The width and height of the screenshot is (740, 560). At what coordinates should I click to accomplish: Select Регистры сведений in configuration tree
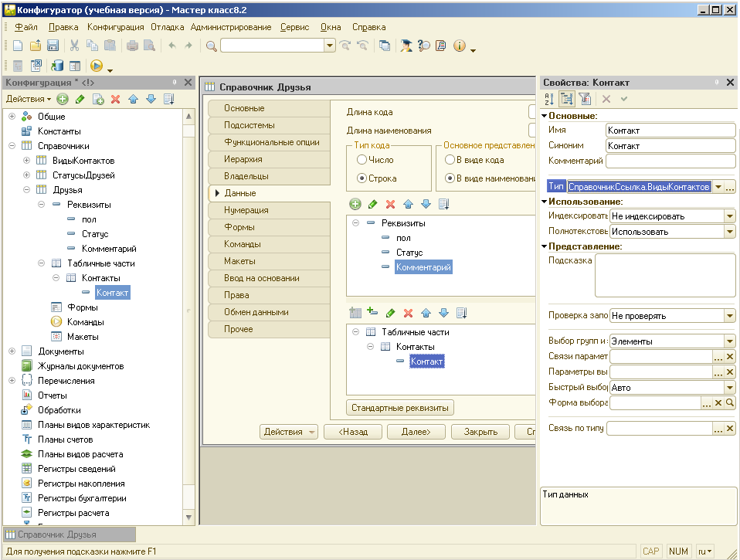pyautogui.click(x=76, y=469)
